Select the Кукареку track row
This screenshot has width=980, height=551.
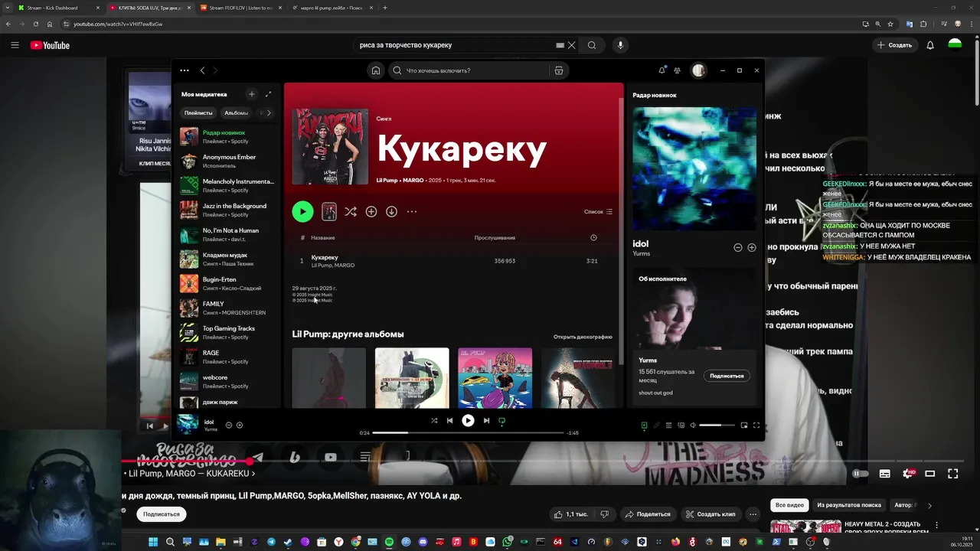click(453, 261)
